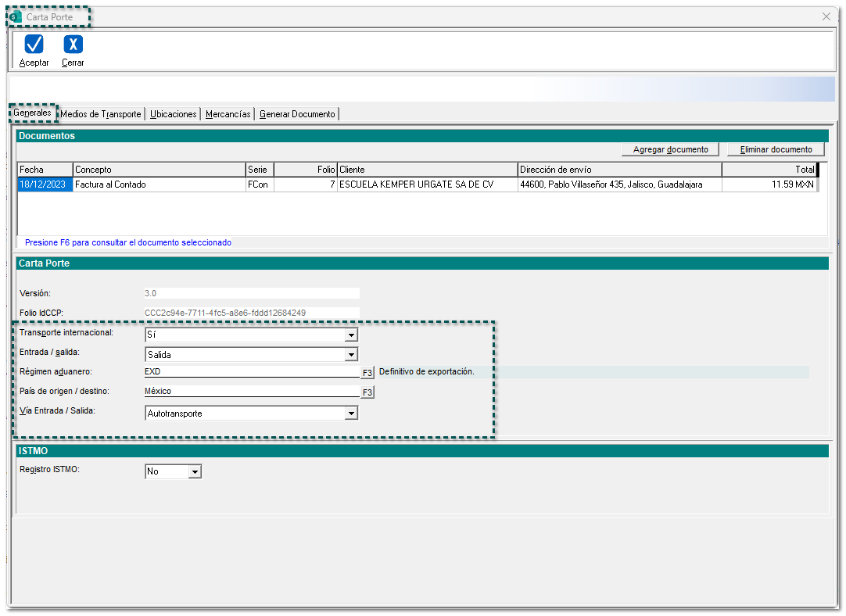Open the Ubicaciones tab
This screenshot has width=846, height=616.
173,114
